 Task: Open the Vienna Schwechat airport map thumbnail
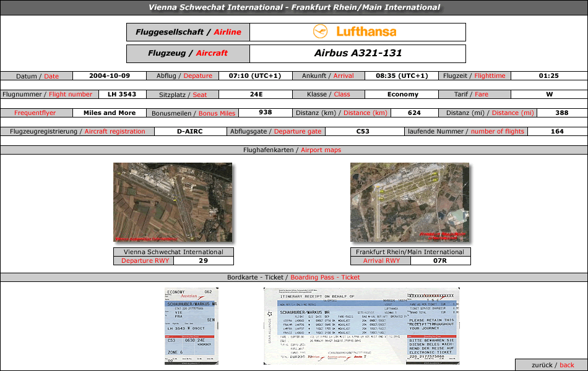pyautogui.click(x=173, y=202)
